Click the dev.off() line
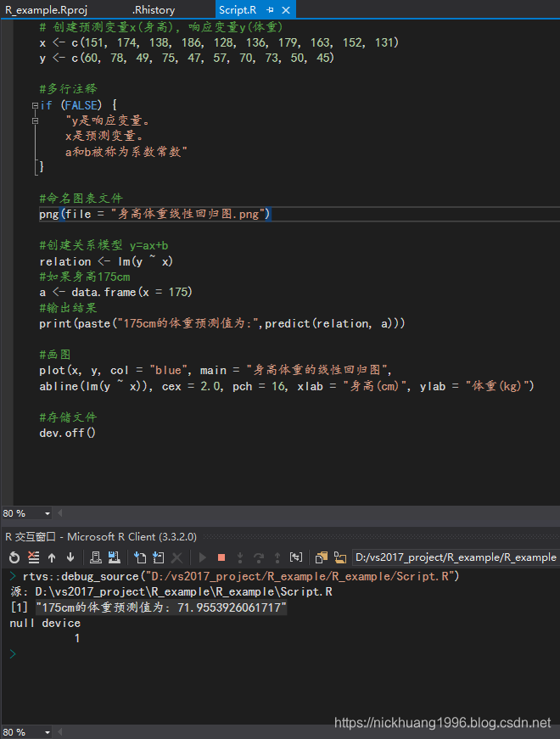This screenshot has height=739, width=560. tap(67, 433)
